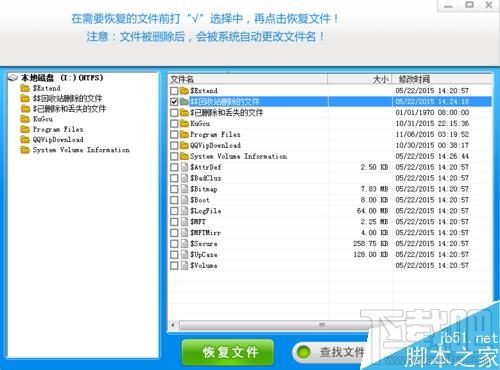Click the $$回收站删除的文件 folder icon in tree
Screen dimensions: 500x370
(x=25, y=98)
